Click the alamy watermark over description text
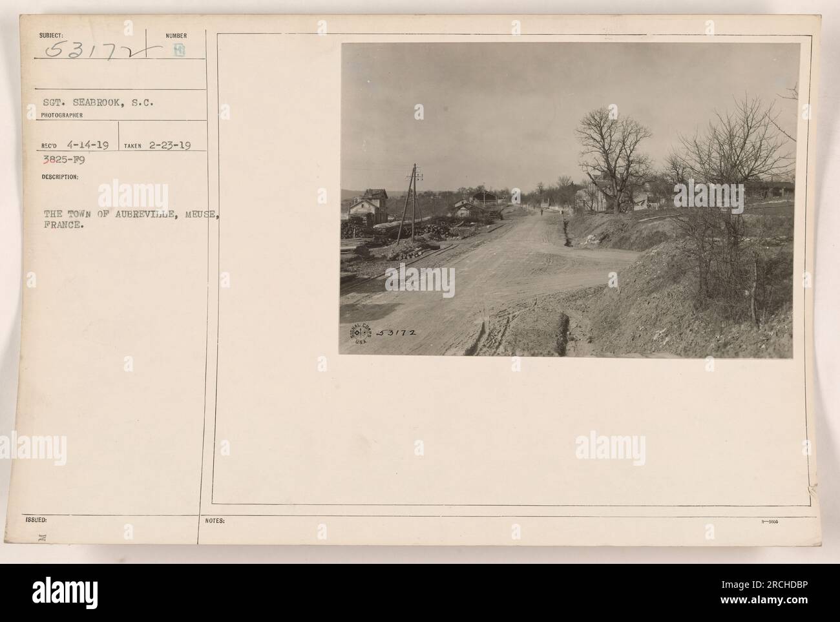 pos(133,197)
